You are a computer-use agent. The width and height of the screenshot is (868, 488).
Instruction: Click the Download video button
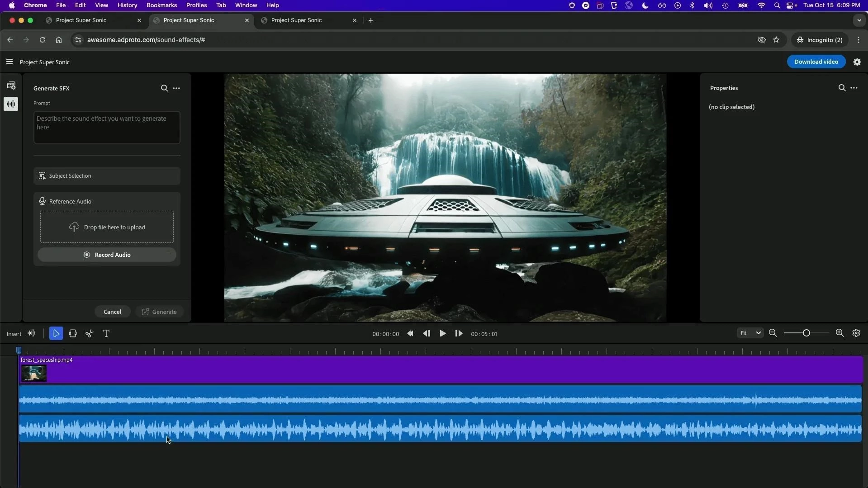pos(816,62)
